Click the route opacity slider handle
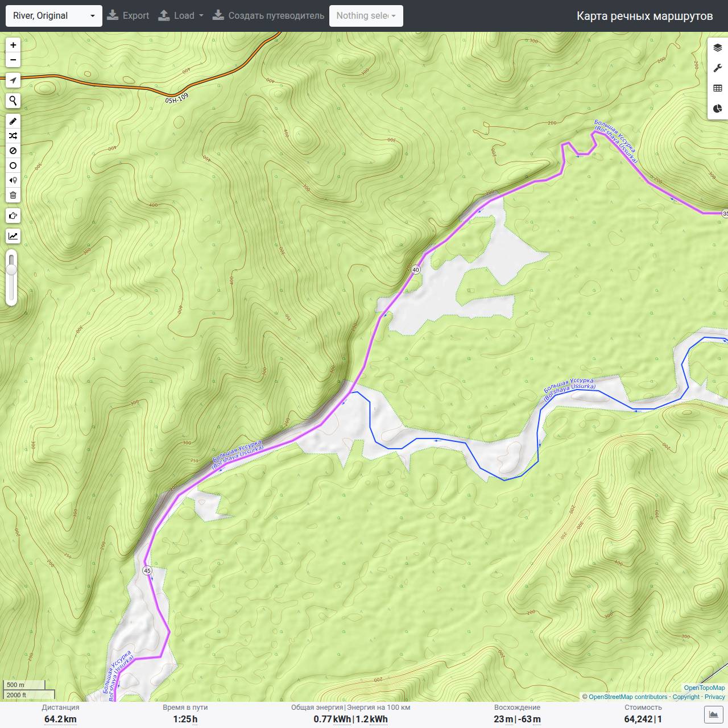 click(11, 269)
